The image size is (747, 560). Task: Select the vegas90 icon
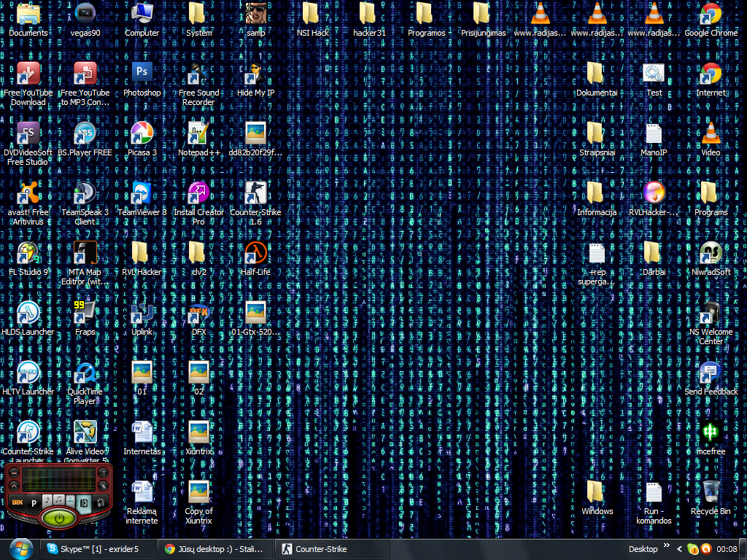pos(85,20)
